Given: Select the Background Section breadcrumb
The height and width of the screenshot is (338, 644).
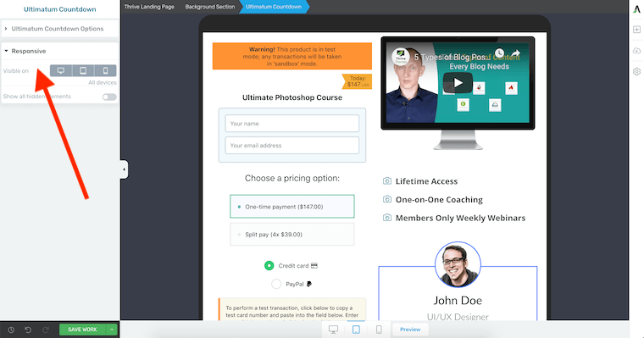Looking at the screenshot, I should pos(210,7).
